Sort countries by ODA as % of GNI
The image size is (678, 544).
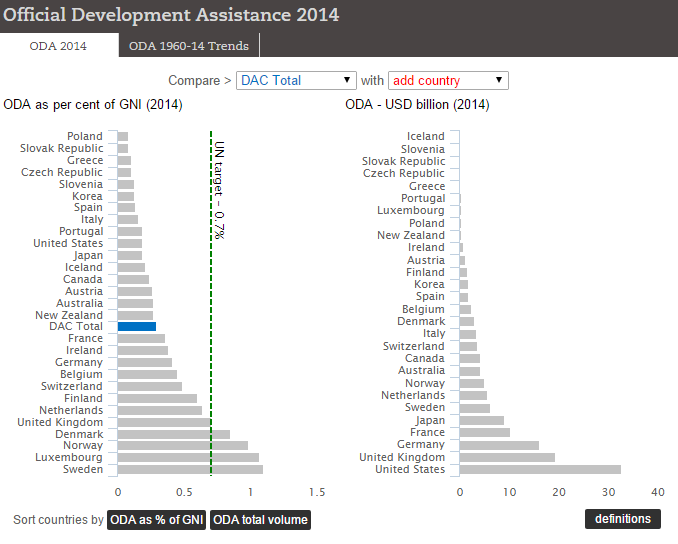pyautogui.click(x=157, y=520)
